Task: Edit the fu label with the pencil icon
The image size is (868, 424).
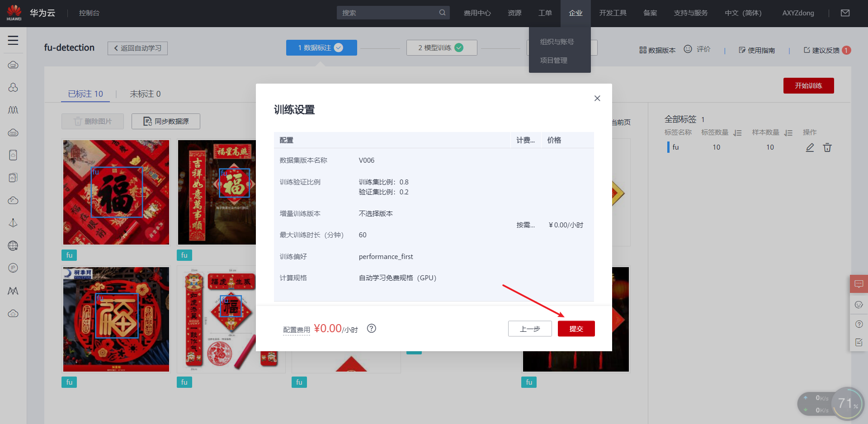Action: point(810,147)
